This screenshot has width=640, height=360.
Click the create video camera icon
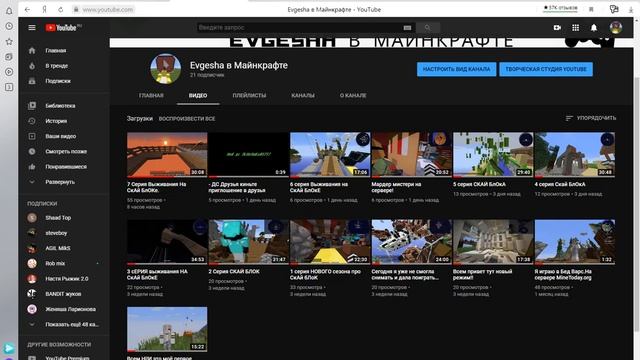[557, 27]
